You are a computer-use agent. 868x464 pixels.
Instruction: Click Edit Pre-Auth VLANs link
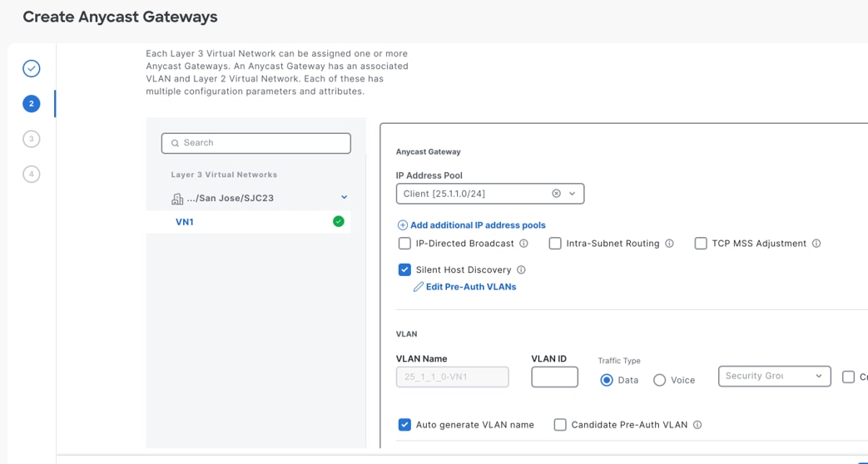(471, 287)
